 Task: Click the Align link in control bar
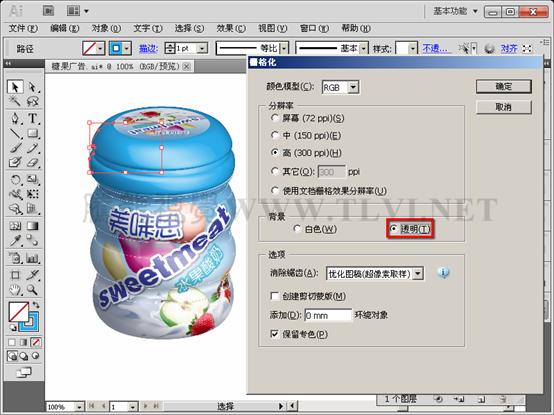pos(509,48)
